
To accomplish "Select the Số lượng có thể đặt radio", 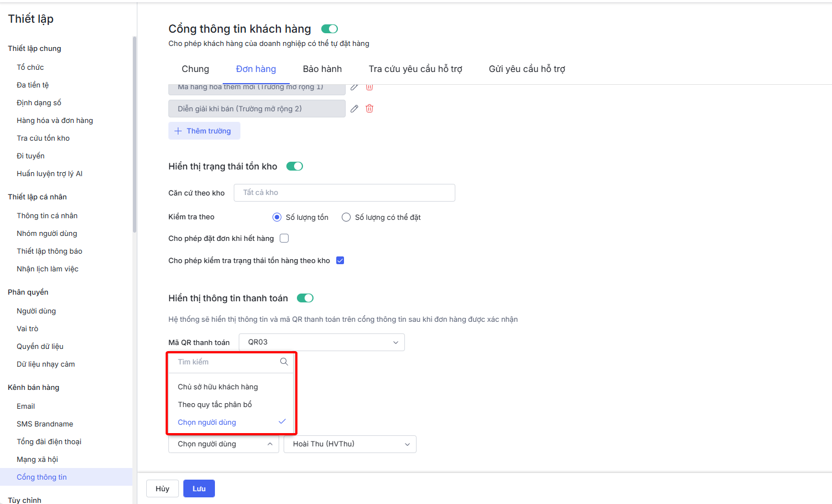I will 346,217.
